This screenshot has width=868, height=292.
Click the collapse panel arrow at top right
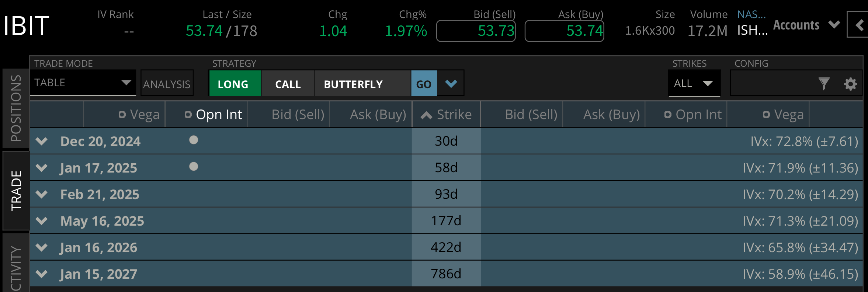point(859,25)
